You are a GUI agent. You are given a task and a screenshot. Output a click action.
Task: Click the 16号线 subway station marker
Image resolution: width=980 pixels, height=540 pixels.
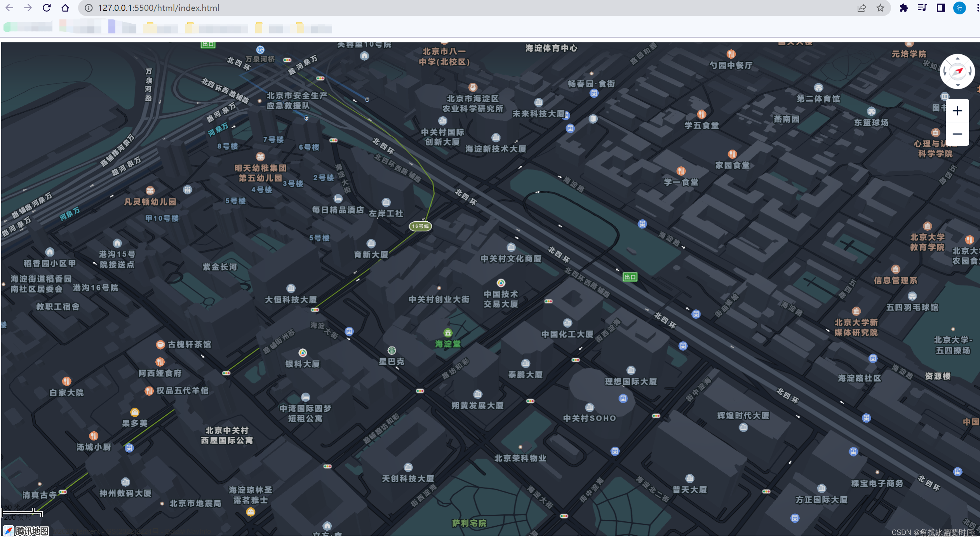click(420, 226)
